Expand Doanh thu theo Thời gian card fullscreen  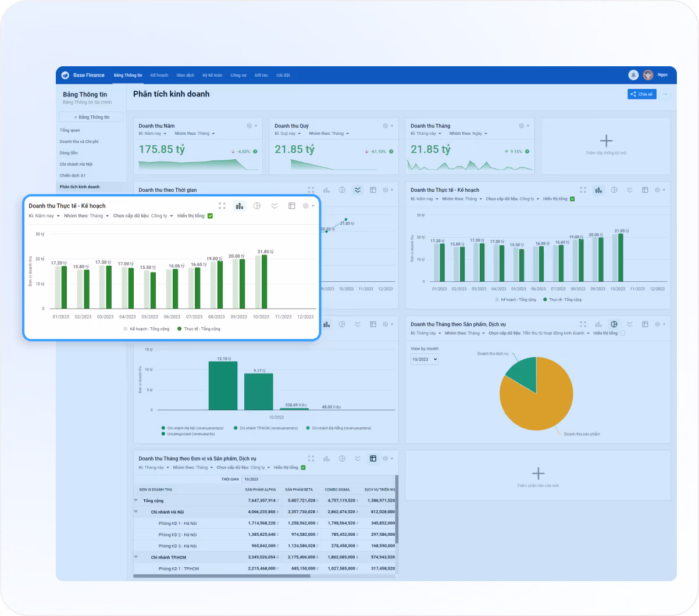point(311,190)
